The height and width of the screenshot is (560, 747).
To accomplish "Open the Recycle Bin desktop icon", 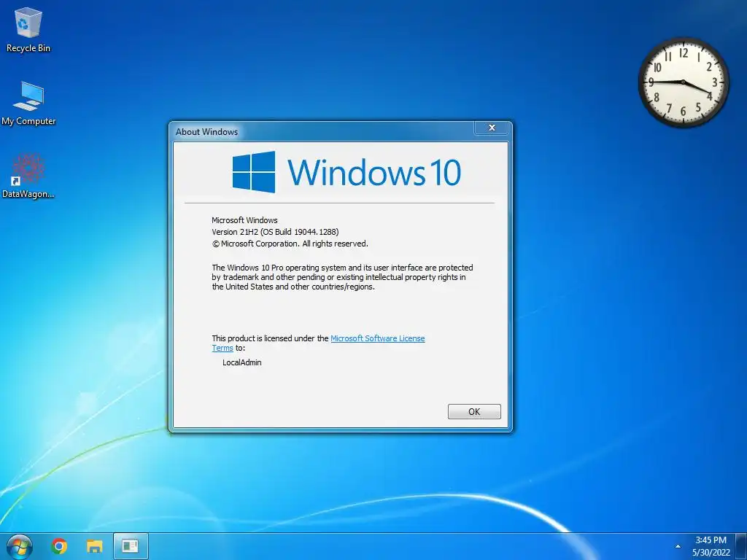I will click(28, 30).
